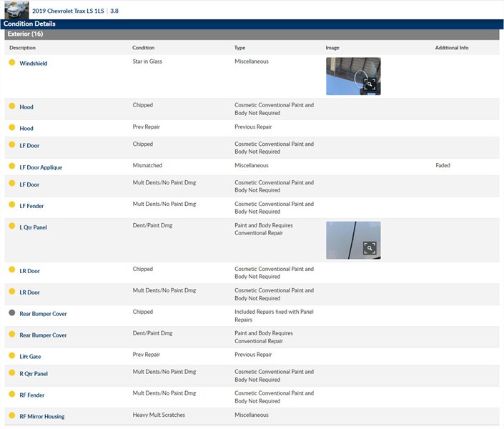The height and width of the screenshot is (429, 504).
Task: Sort by the Condition column header
Action: [x=143, y=48]
